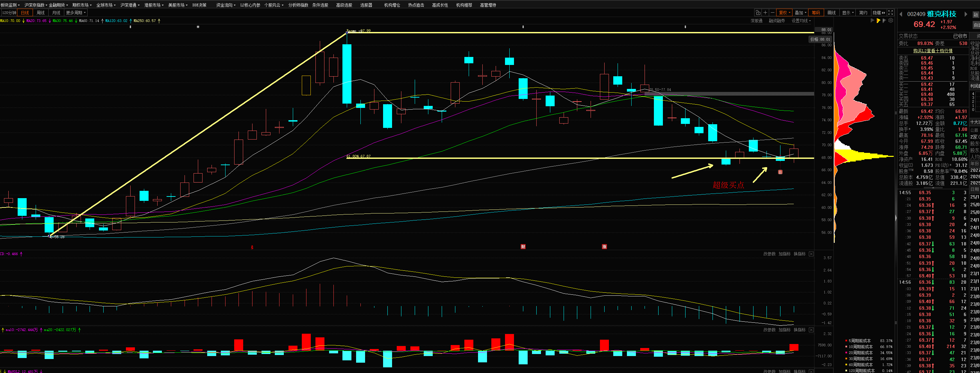Switch to the 周线 weekly tab
980x373 pixels.
pos(40,13)
